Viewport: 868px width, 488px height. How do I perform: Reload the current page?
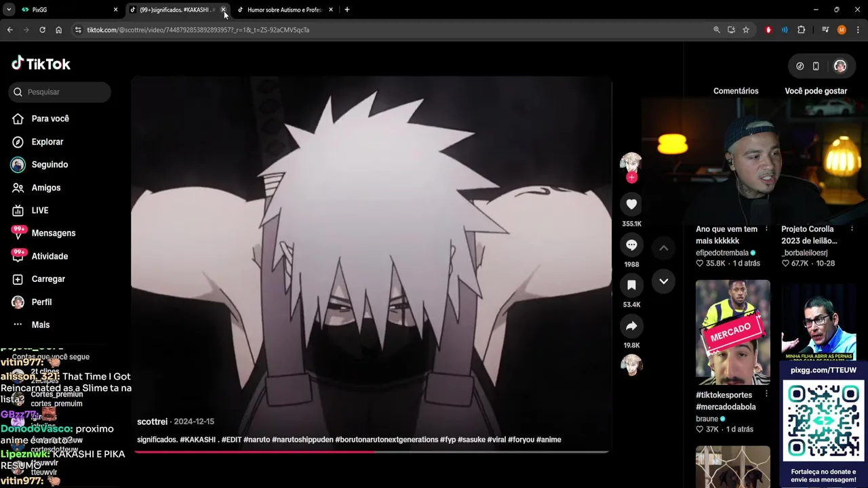pos(42,30)
